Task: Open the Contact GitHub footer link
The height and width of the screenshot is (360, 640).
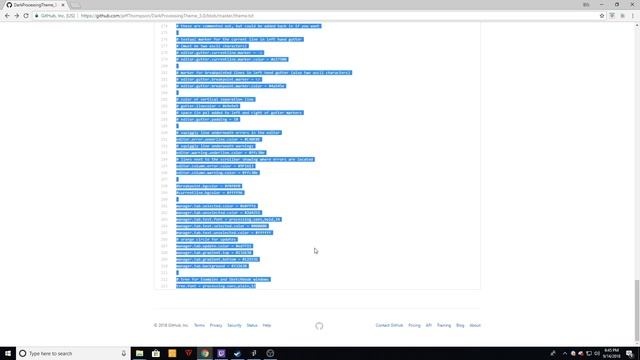Action: (x=389, y=325)
